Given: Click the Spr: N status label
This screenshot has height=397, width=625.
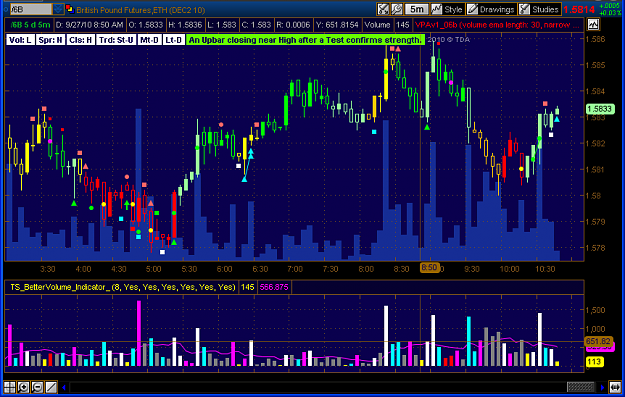Looking at the screenshot, I should [51, 40].
